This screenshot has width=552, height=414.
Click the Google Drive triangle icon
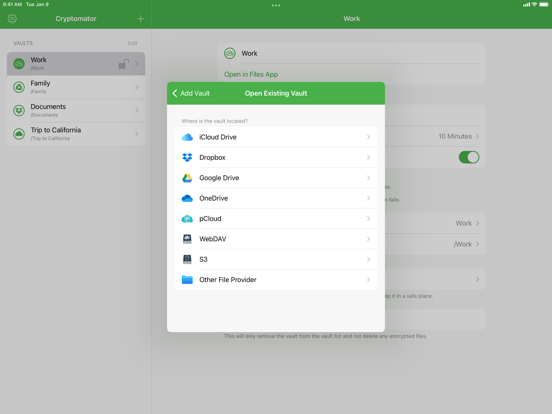(187, 178)
